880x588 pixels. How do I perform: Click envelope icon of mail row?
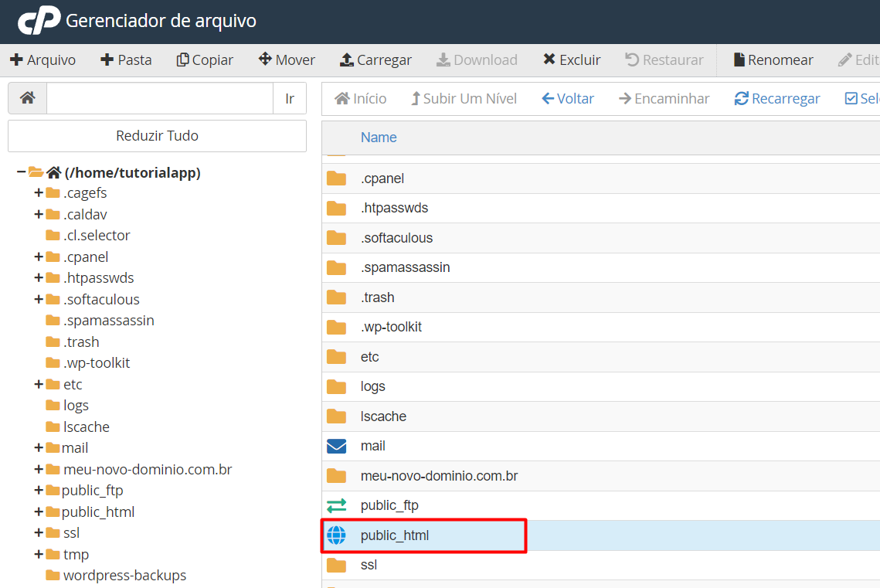(x=336, y=446)
